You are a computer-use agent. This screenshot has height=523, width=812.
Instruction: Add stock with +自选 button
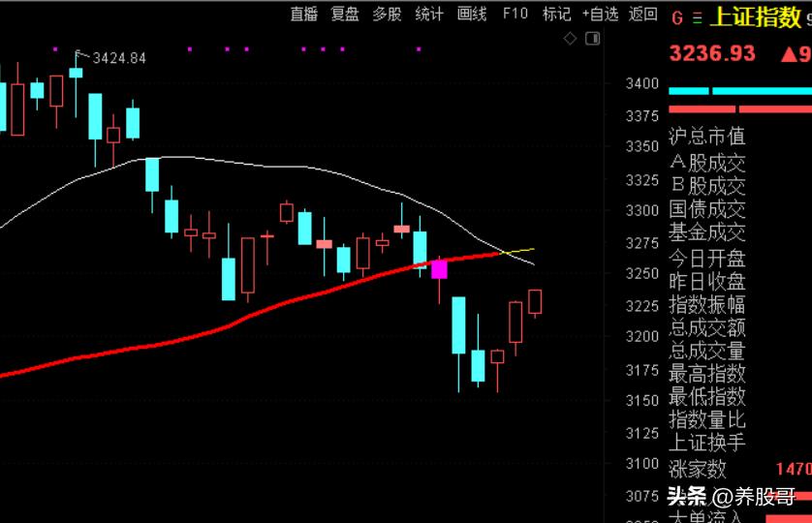click(x=600, y=14)
